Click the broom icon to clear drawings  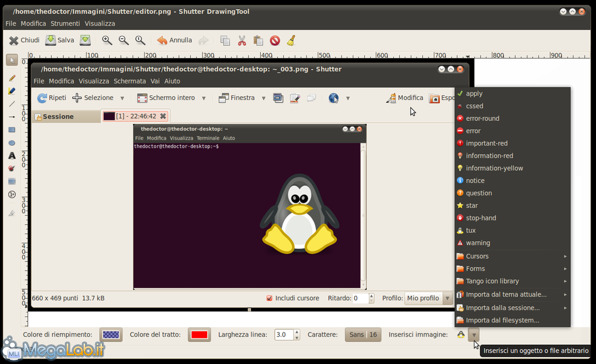[x=291, y=41]
